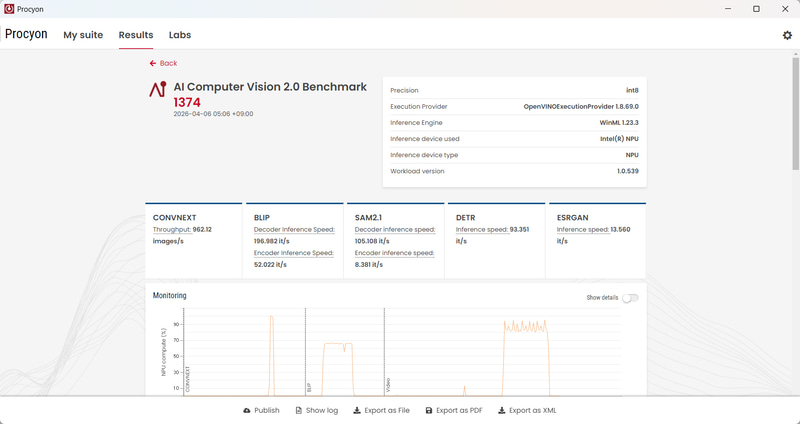Select the Results tab

pyautogui.click(x=136, y=35)
